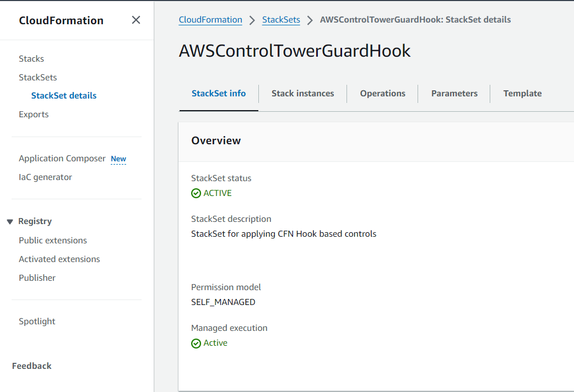Click the Permission model label
This screenshot has width=574, height=392.
click(x=226, y=287)
